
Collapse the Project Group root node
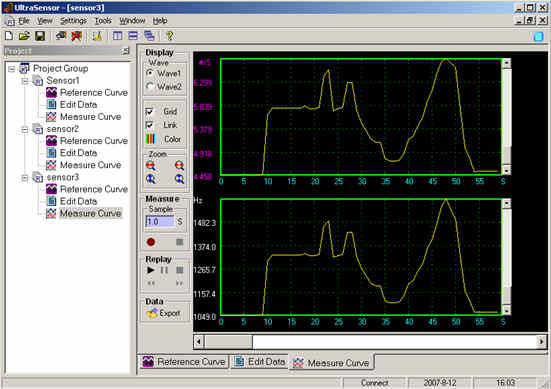click(11, 69)
